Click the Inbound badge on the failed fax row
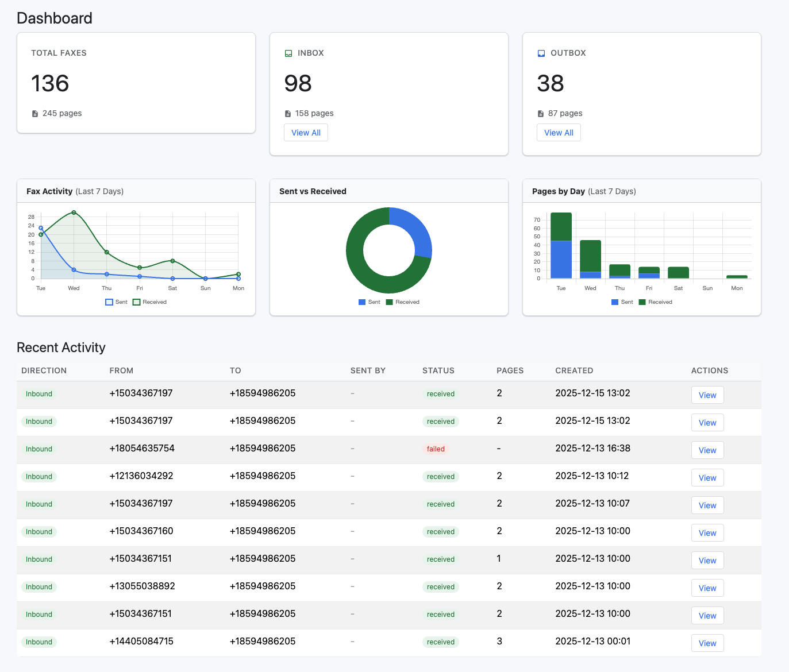789x672 pixels. tap(39, 449)
